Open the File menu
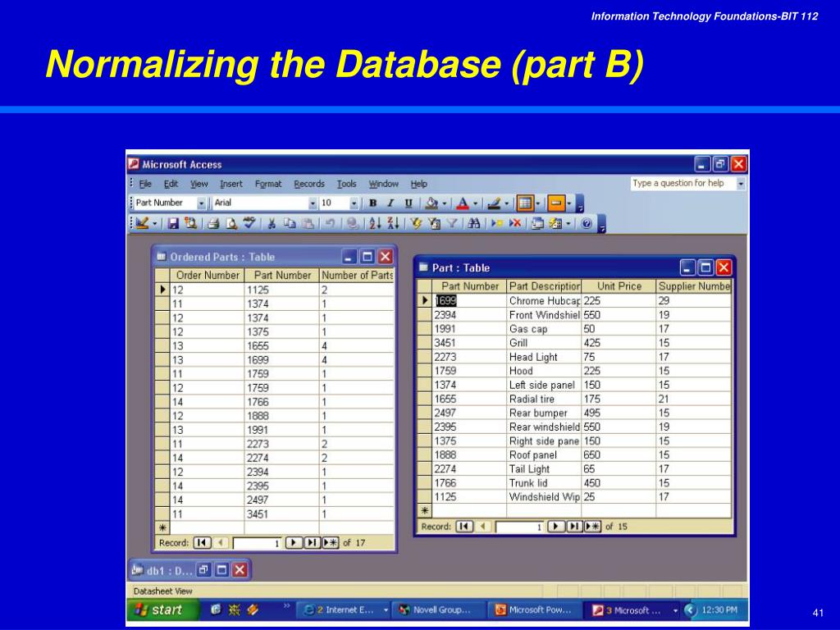The image size is (840, 630). [x=145, y=184]
